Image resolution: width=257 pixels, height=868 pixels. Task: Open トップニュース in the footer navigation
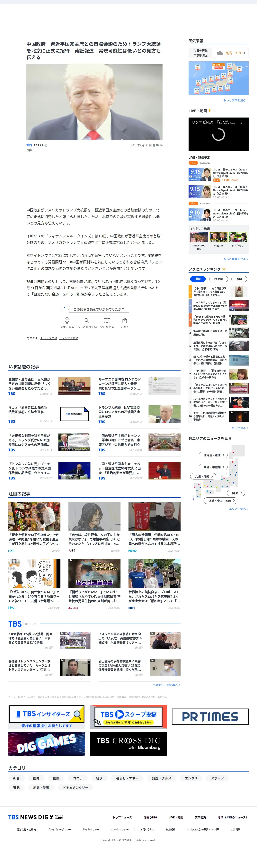[x=122, y=817]
